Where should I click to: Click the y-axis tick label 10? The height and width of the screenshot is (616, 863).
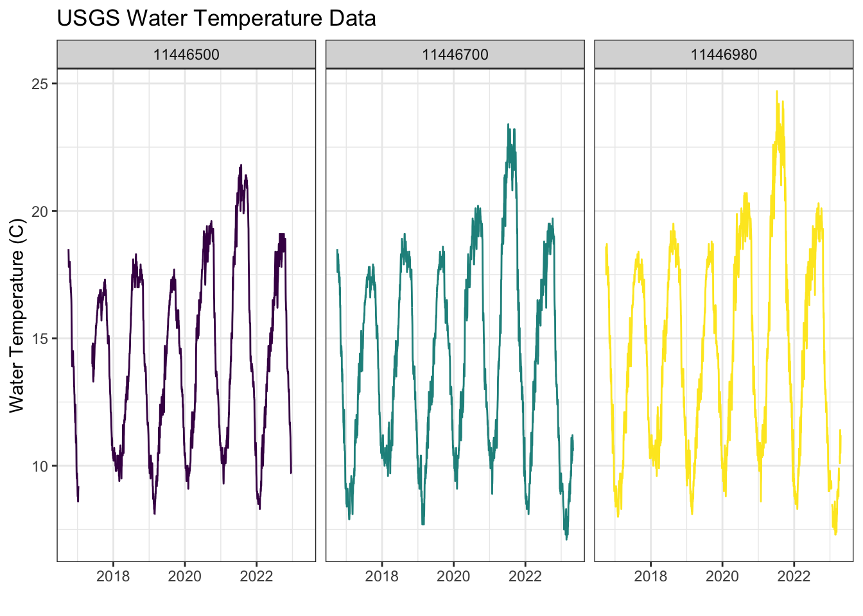click(x=40, y=466)
